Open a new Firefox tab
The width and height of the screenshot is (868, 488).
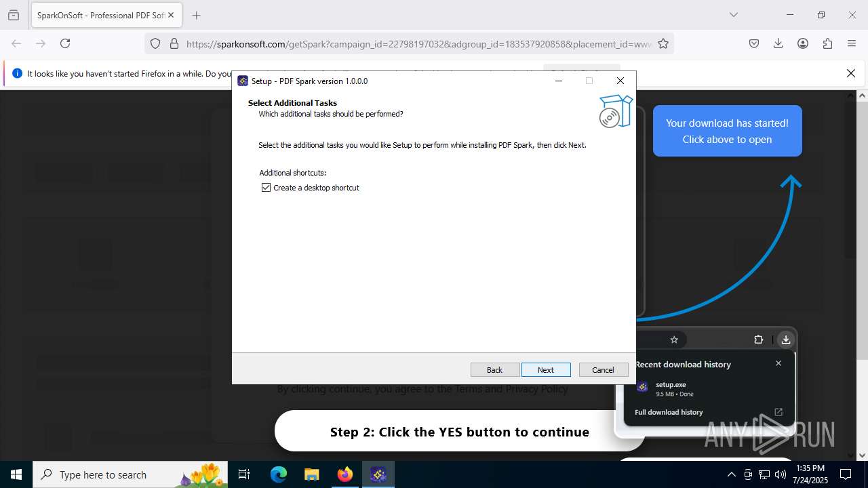tap(196, 15)
